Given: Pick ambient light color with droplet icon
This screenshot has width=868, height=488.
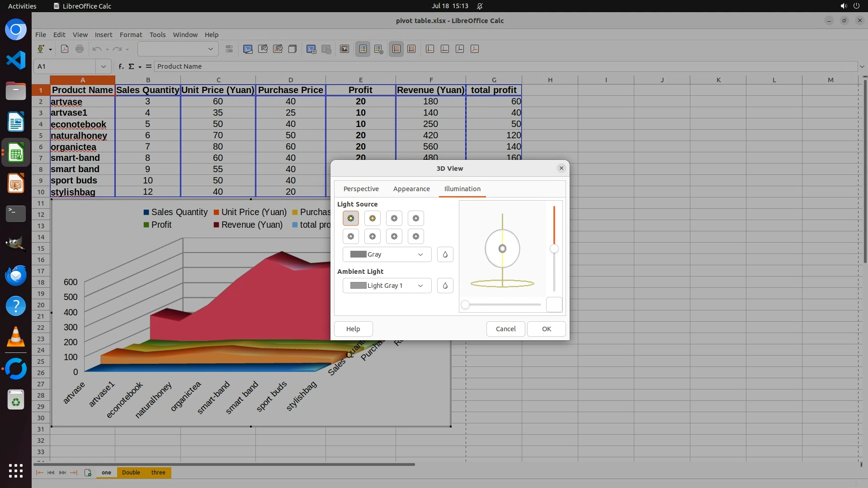Looking at the screenshot, I should 445,286.
